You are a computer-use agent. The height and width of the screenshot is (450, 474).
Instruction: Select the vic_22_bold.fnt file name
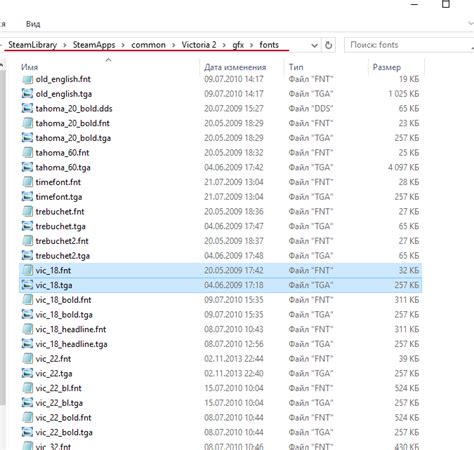[x=63, y=418]
